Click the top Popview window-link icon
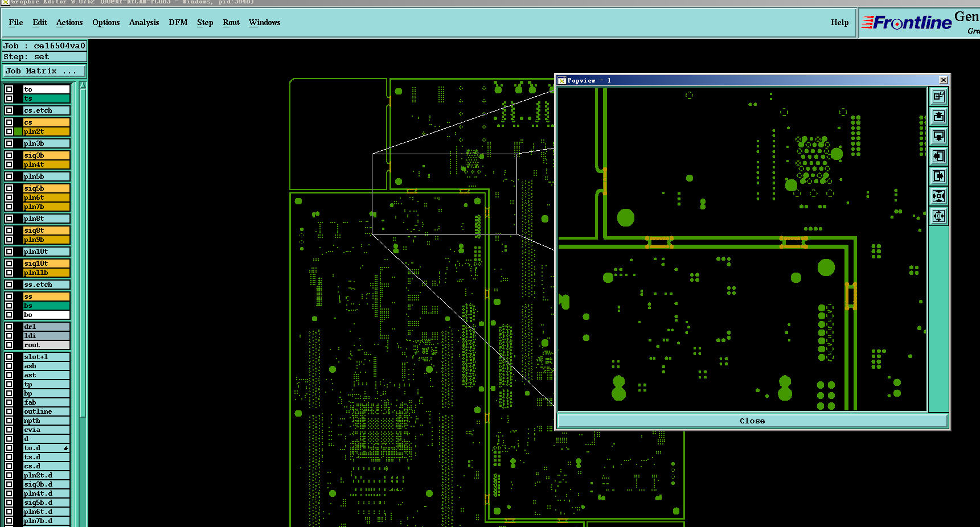980x527 pixels. [x=938, y=97]
